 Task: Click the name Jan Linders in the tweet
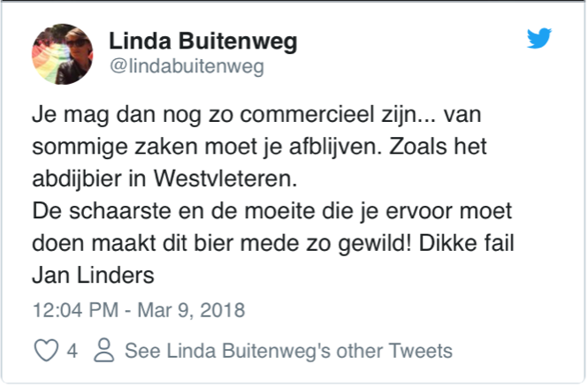[x=93, y=276]
